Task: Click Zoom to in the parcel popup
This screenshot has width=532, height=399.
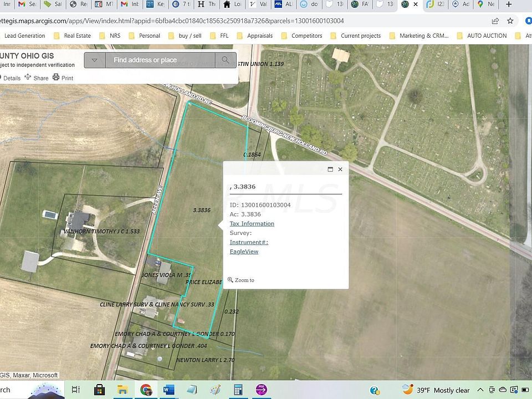Action: [241, 280]
